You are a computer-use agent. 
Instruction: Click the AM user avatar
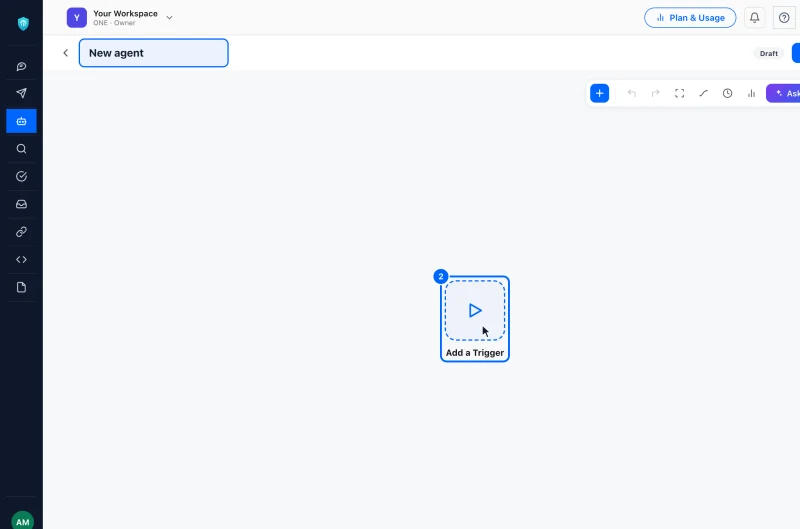pyautogui.click(x=22, y=521)
